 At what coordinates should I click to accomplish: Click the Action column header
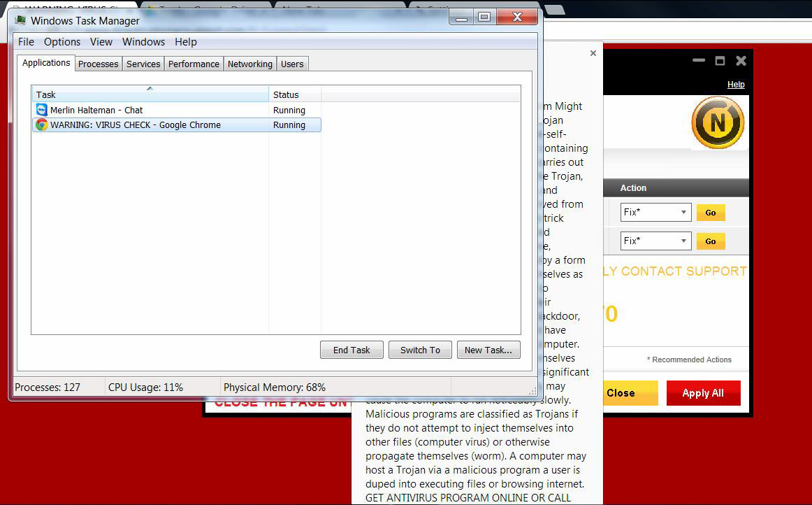(633, 187)
